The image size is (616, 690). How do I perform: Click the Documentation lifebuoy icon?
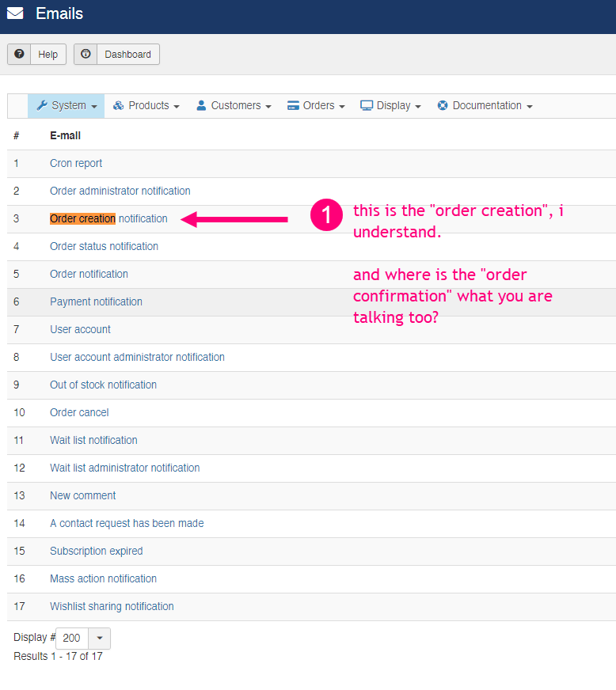click(x=443, y=105)
